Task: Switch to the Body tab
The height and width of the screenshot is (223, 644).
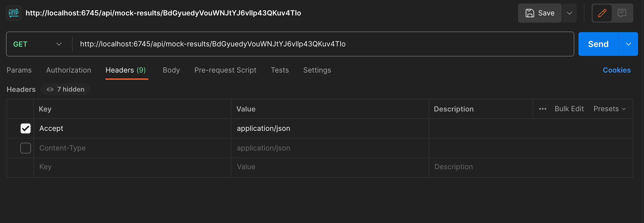Action: click(171, 70)
